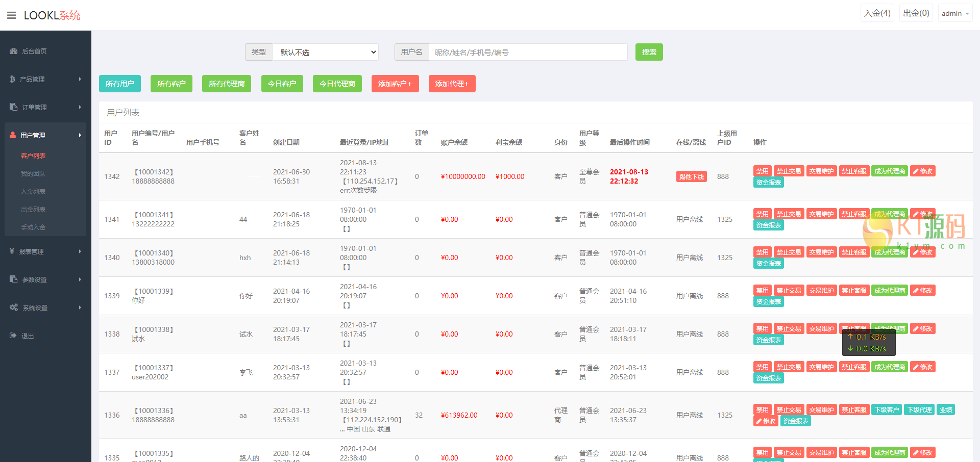Click 修改 pencil button for user 1335
Viewport: 980px width, 462px height.
923,453
